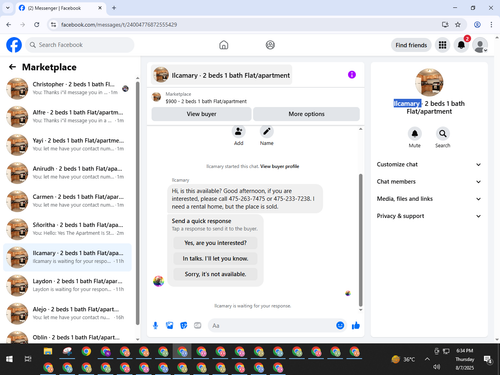This screenshot has height=375, width=500.
Task: Open the emoji picker in message box
Action: [340, 325]
